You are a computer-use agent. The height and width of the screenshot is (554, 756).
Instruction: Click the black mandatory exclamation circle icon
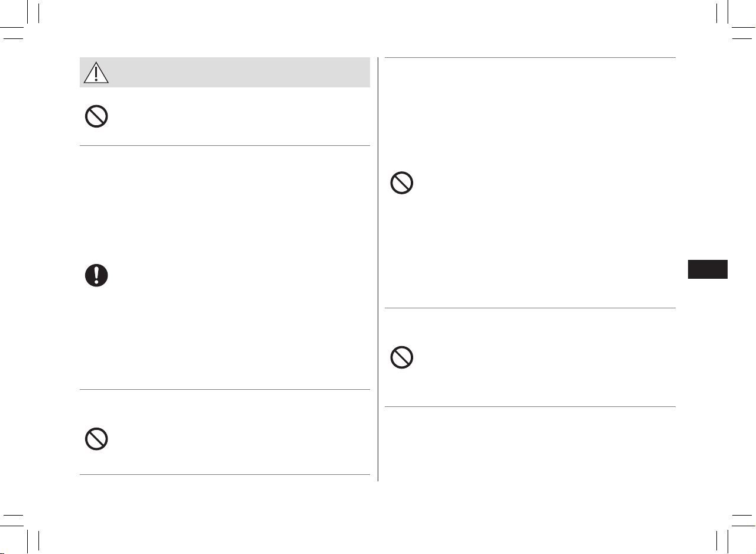(96, 275)
